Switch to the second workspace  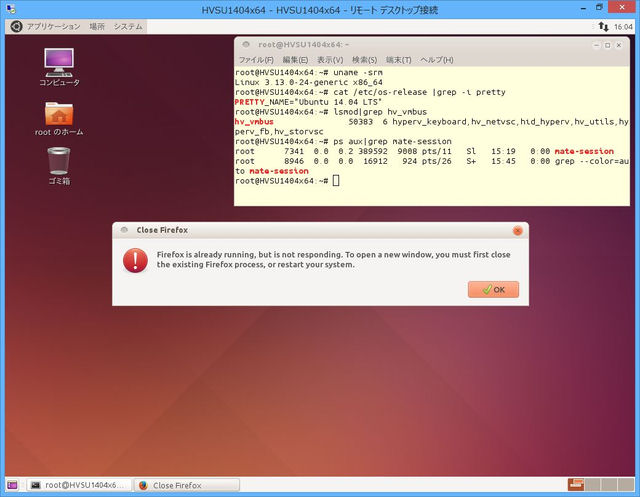[593, 484]
